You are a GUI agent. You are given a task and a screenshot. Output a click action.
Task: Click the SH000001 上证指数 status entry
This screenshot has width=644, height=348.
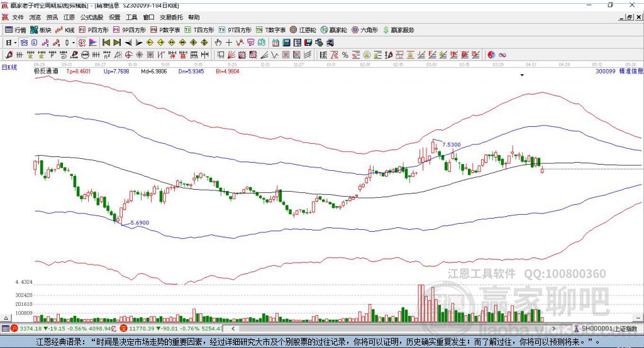pyautogui.click(x=609, y=329)
